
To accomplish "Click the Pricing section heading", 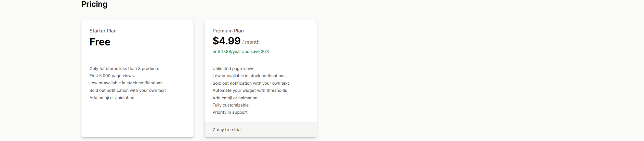I will point(94,4).
